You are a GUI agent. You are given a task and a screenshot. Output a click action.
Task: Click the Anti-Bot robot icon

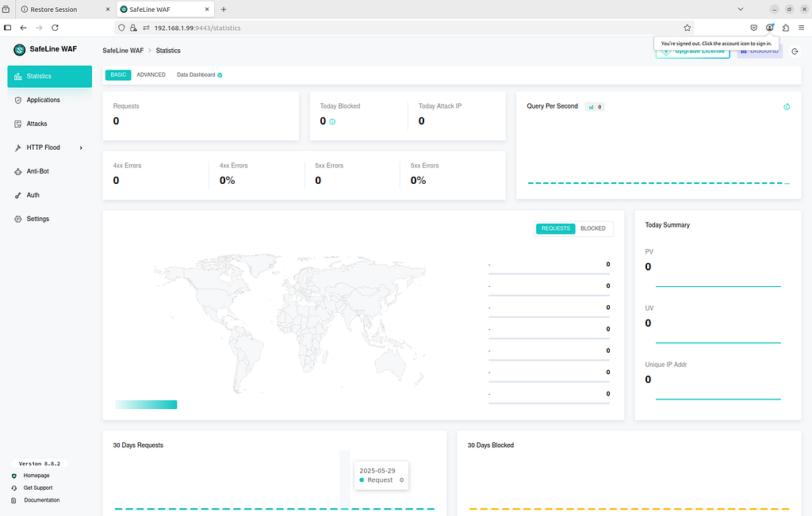18,172
